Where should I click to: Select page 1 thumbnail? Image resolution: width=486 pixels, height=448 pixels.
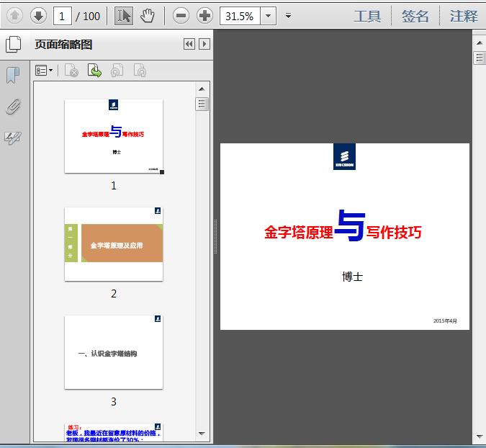(x=114, y=136)
